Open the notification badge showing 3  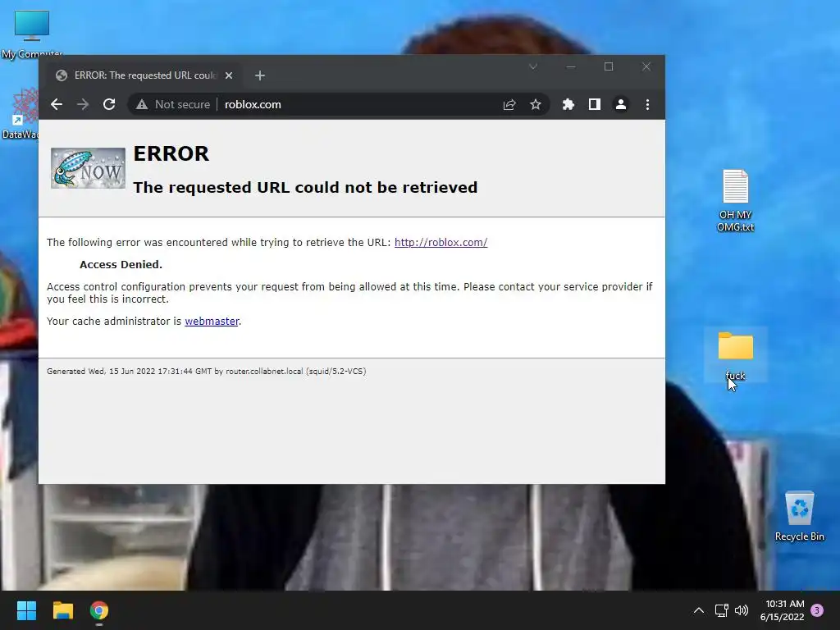817,610
